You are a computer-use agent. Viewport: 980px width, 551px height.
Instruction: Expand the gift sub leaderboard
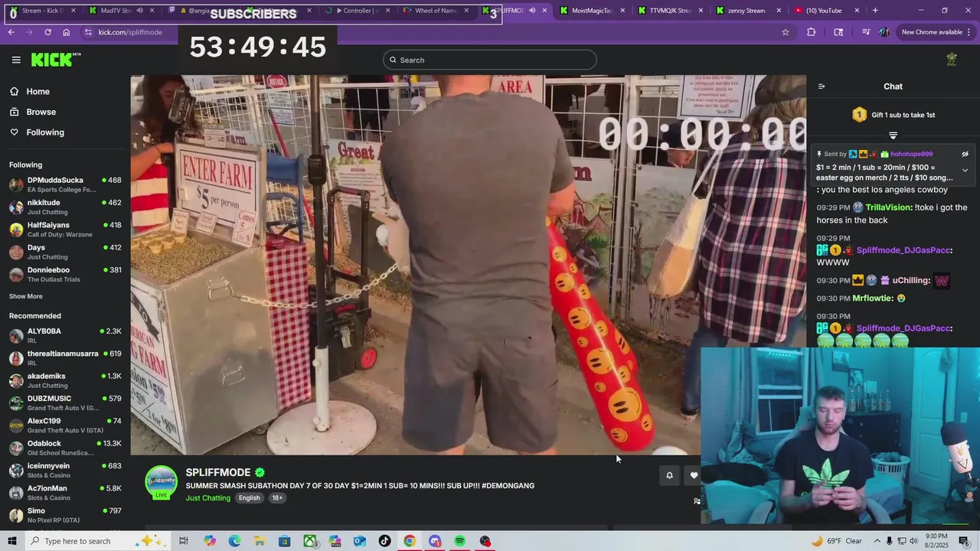pos(893,135)
